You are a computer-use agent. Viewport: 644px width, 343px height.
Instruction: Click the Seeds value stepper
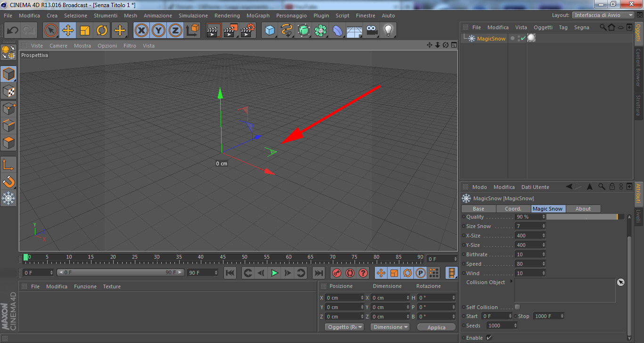[515, 326]
